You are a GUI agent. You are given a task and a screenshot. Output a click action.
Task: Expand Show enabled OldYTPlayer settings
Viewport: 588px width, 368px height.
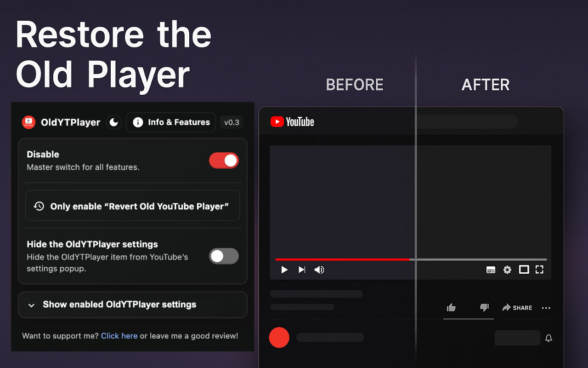132,305
